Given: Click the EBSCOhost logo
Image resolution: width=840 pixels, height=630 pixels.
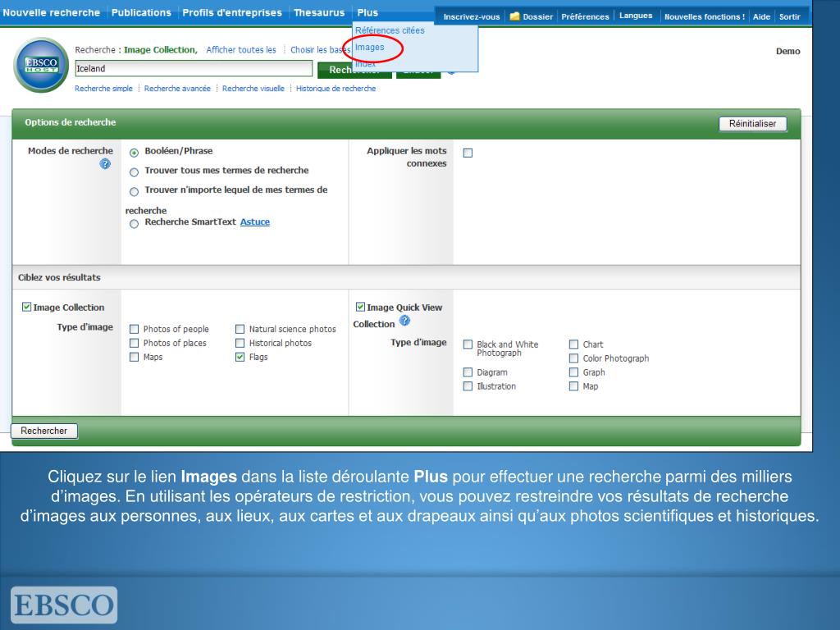Looking at the screenshot, I should click(41, 65).
